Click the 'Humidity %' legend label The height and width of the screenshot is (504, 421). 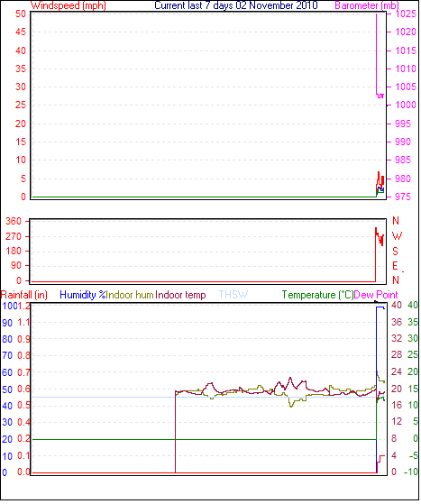(x=83, y=295)
